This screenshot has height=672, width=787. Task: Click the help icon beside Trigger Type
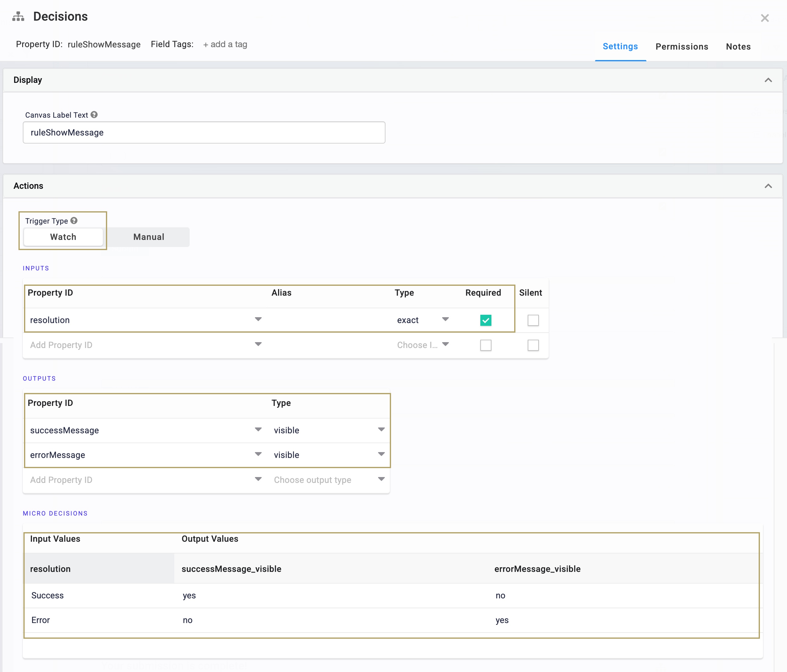coord(73,220)
